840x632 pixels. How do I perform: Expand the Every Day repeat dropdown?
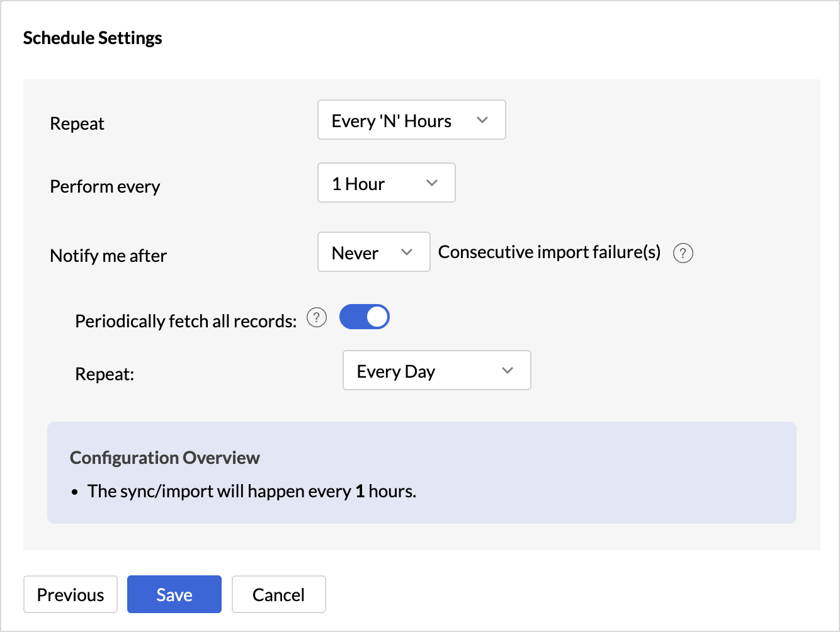[x=437, y=370]
